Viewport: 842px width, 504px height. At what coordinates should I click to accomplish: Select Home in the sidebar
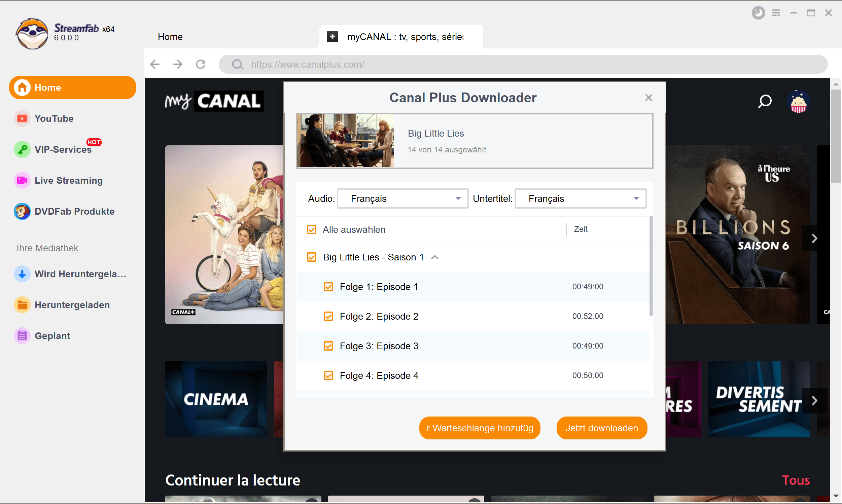click(73, 87)
